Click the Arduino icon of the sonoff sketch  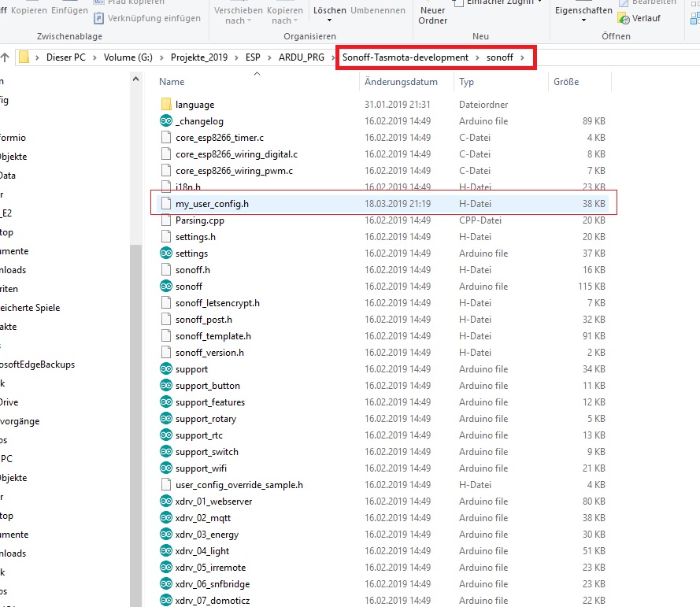166,286
